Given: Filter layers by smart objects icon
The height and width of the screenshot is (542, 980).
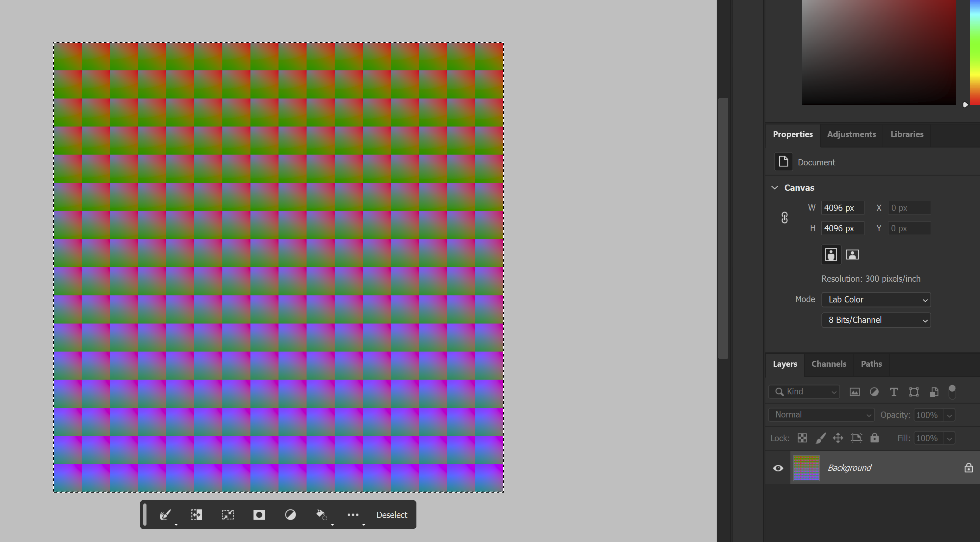Looking at the screenshot, I should point(934,391).
